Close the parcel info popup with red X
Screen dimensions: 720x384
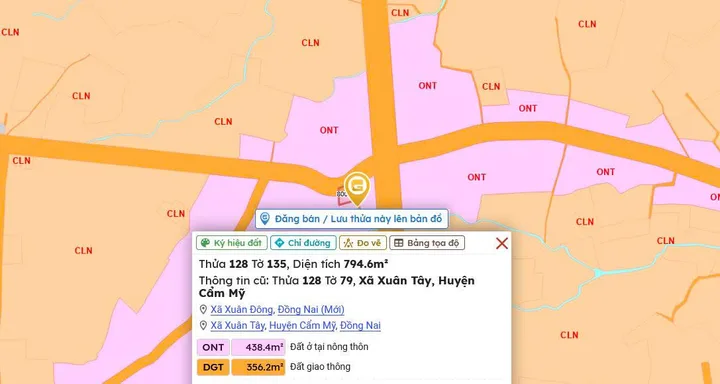tap(502, 243)
